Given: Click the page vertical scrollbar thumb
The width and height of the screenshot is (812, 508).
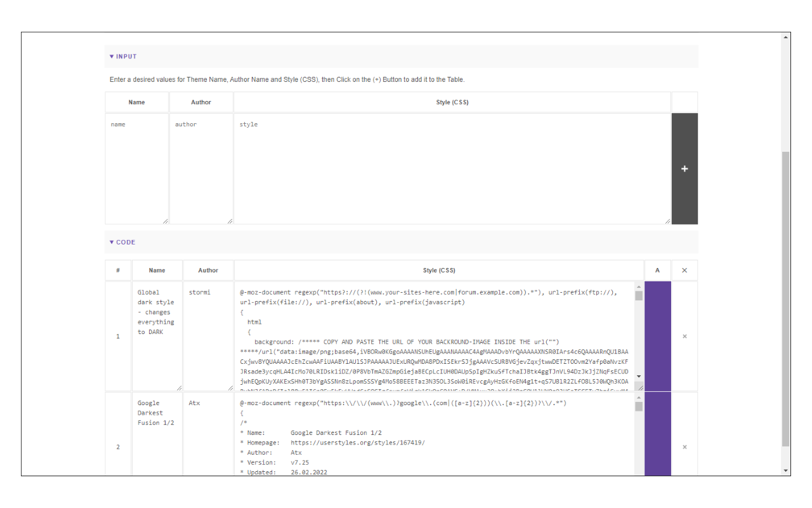Looking at the screenshot, I should coord(786,298).
